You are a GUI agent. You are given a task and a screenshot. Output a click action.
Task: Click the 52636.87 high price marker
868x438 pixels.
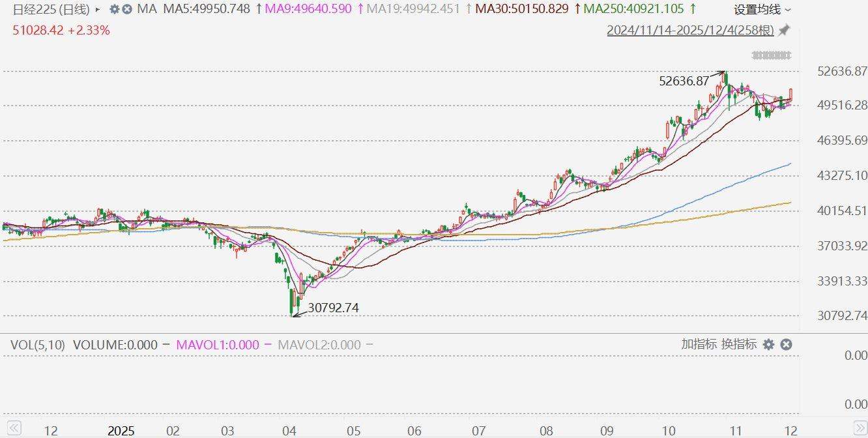[x=684, y=81]
